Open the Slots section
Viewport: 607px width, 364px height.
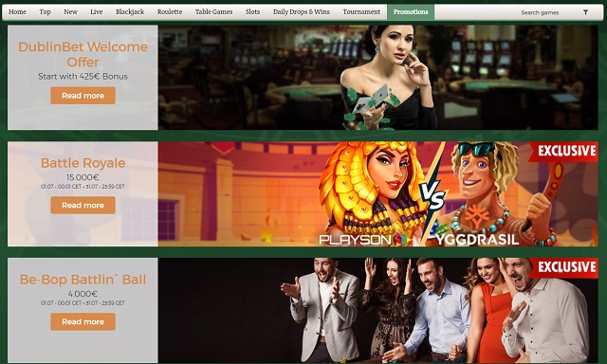point(253,12)
